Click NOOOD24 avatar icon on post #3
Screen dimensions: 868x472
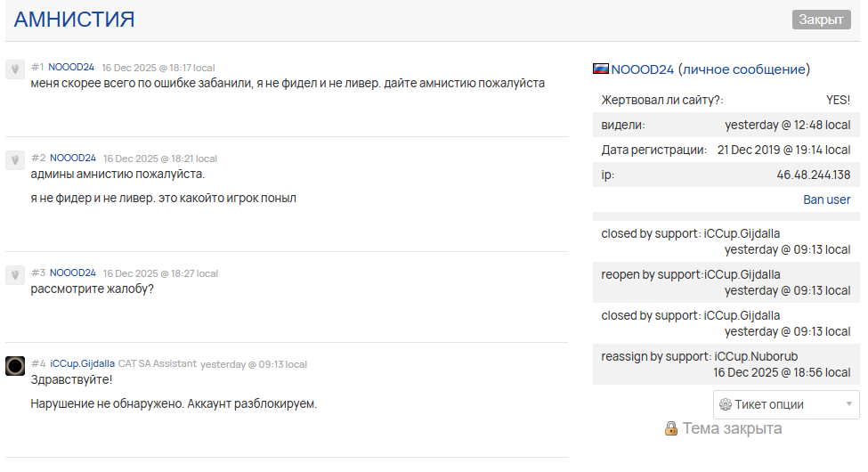point(14,274)
